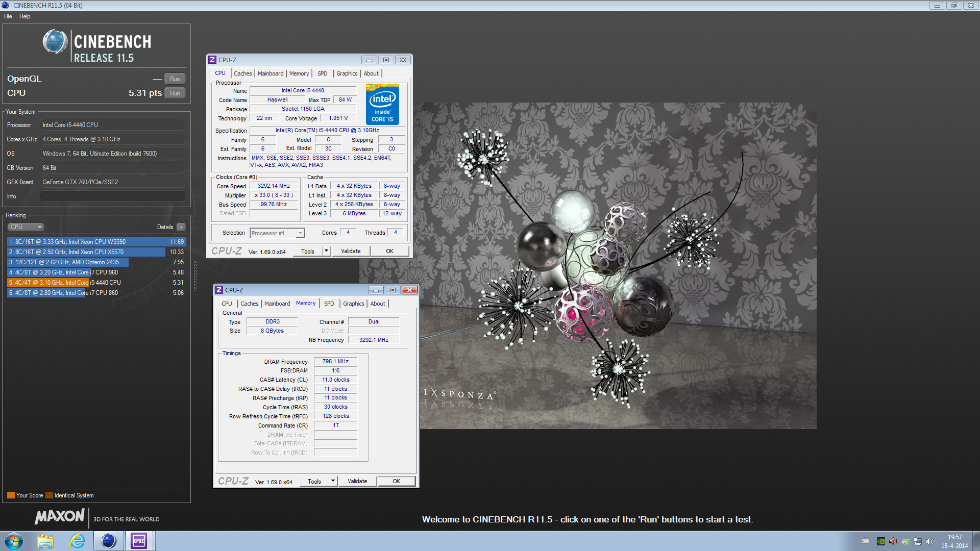Click the Intel Core i5 logo
Viewport: 980px width, 551px height.
382,105
